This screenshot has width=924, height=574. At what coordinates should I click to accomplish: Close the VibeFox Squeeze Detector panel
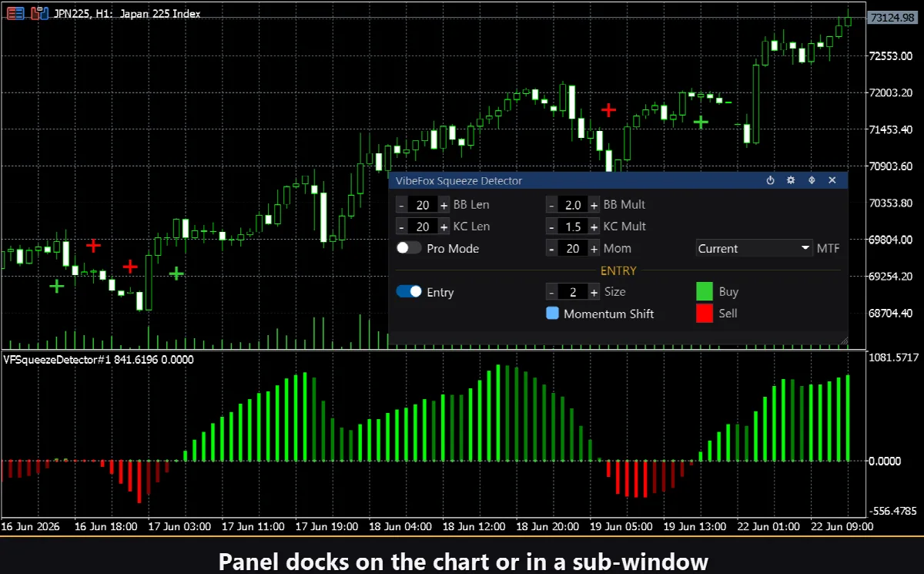click(832, 180)
